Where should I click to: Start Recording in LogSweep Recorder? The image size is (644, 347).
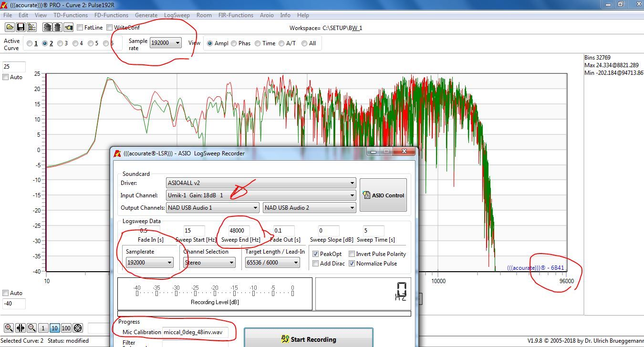tap(308, 338)
